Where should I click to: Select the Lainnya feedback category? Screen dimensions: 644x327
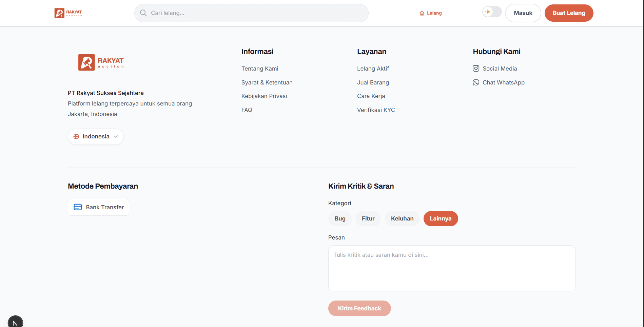441,219
